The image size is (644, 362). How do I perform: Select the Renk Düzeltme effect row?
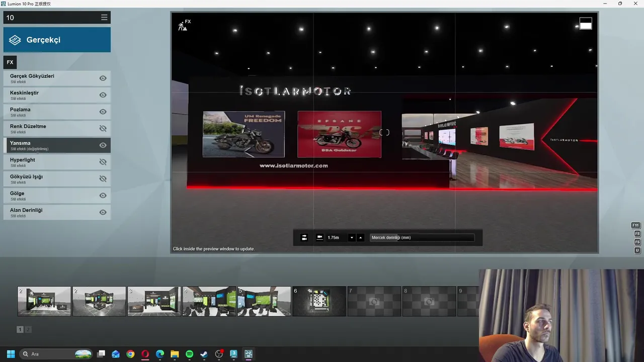(57, 129)
